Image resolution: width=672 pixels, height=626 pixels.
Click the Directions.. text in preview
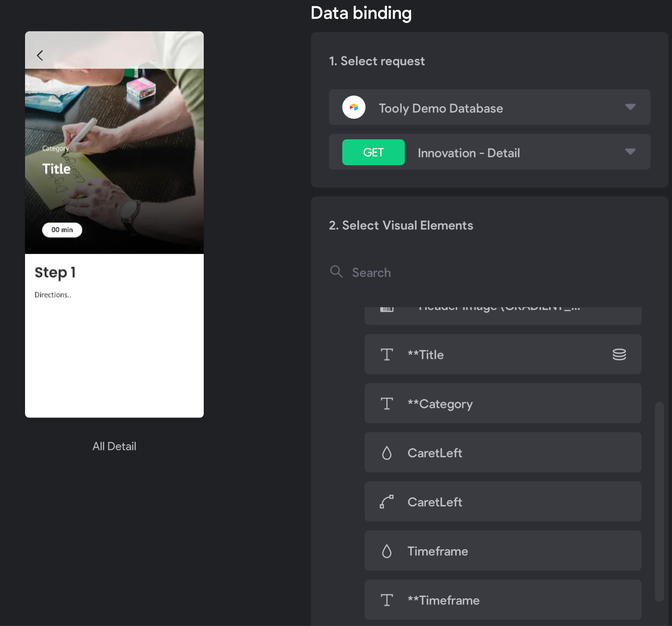[53, 295]
